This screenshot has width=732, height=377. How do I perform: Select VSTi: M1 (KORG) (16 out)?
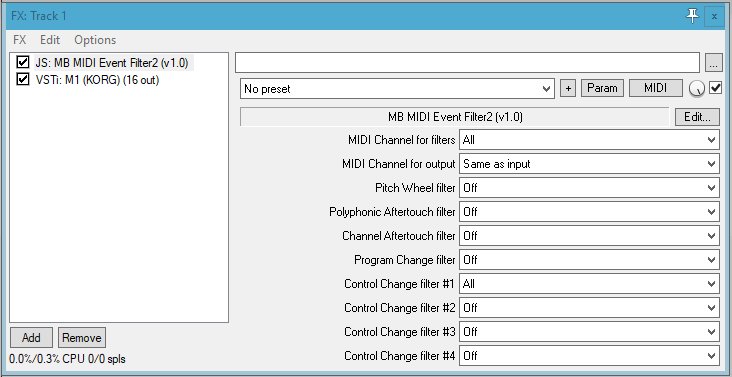[x=97, y=80]
